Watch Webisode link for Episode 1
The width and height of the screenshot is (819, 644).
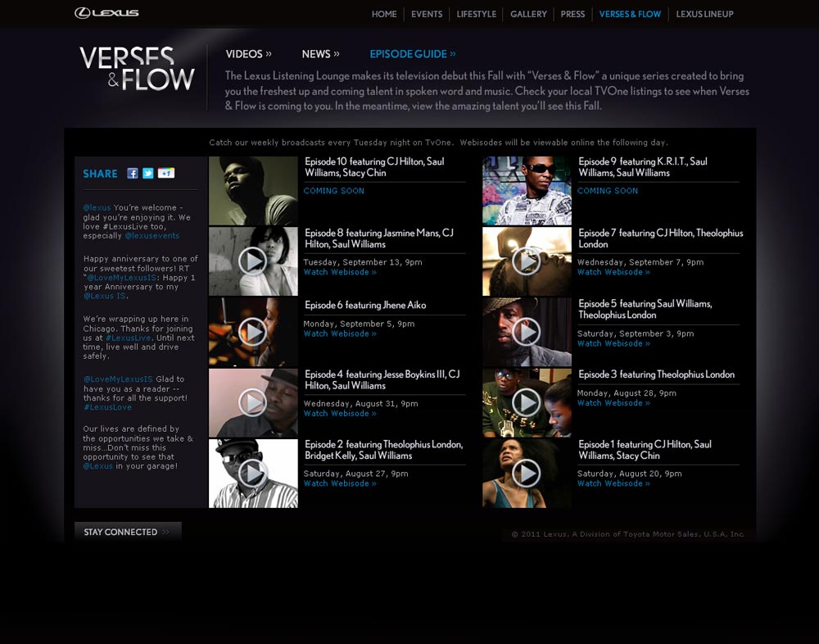click(613, 483)
